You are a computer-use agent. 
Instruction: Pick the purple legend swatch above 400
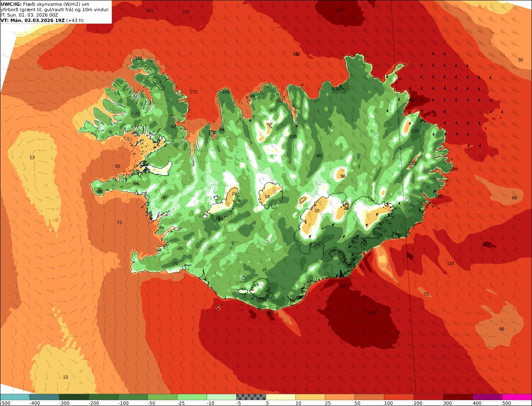488,397
